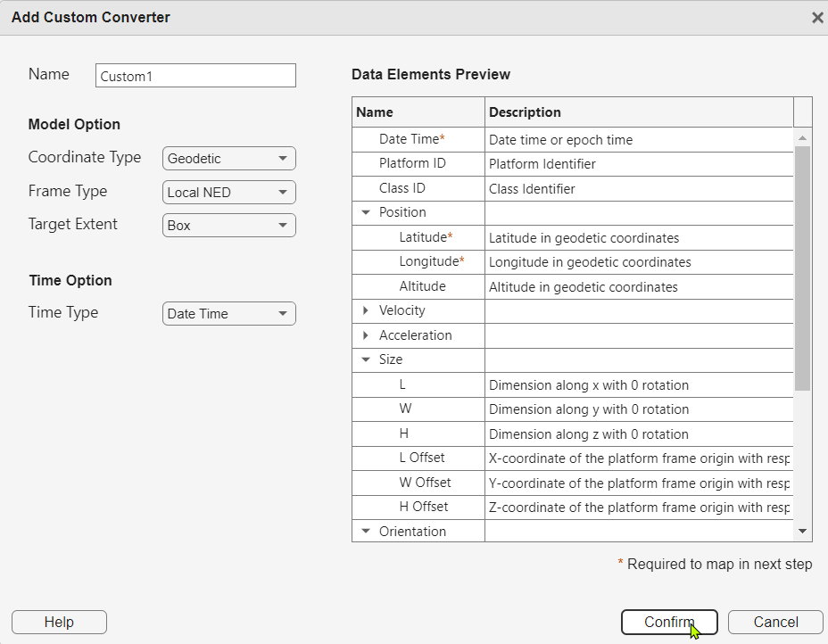Click the Description column header

(639, 112)
